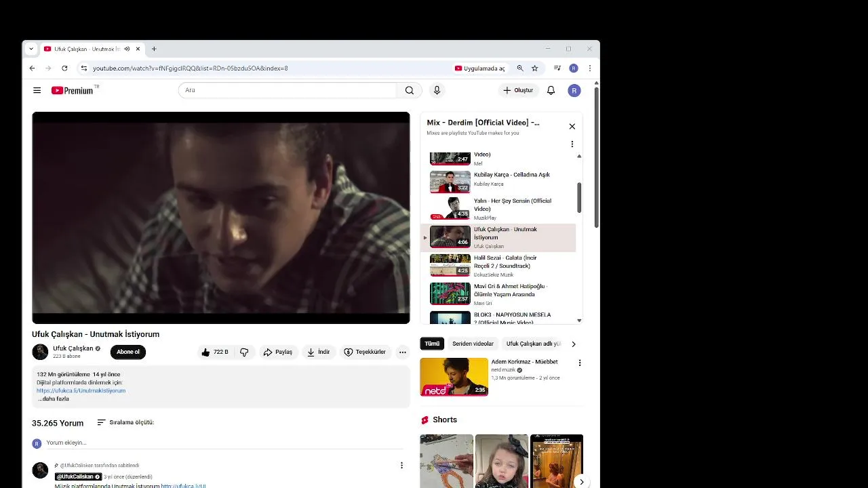868x488 pixels.
Task: Play Yalın - Her Şey Sensin from playlist
Action: coord(498,209)
